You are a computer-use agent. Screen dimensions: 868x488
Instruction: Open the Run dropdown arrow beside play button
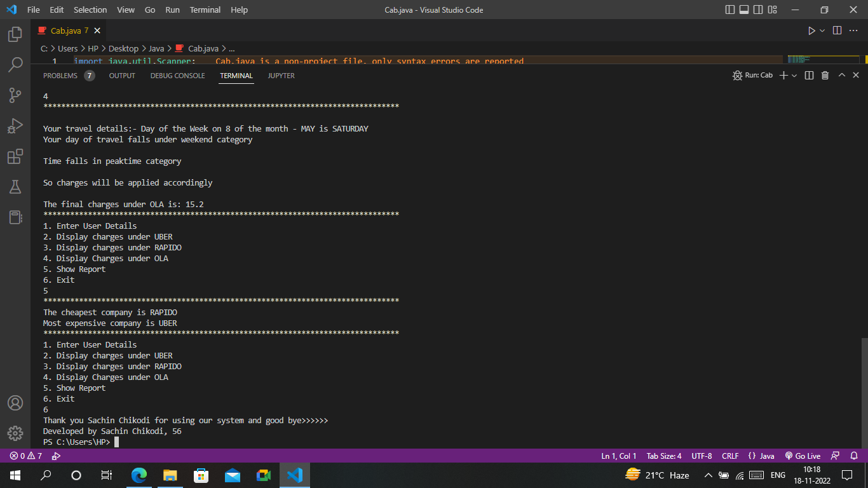coord(822,30)
